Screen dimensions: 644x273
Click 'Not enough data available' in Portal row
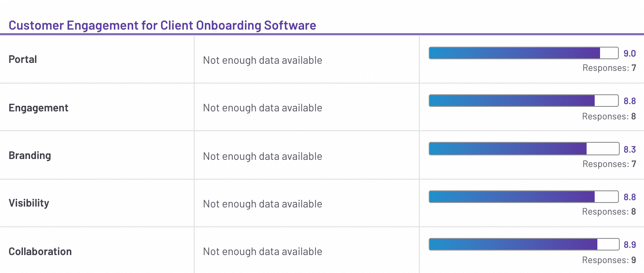coord(262,60)
